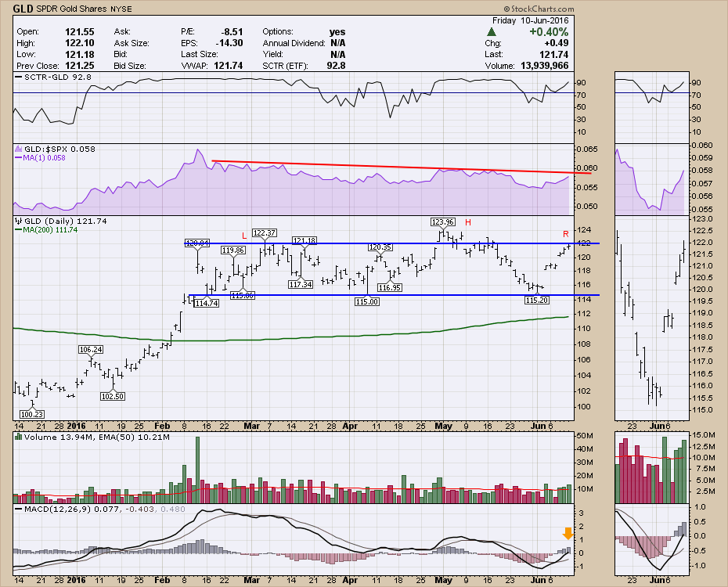Screen dimensions: 728x587
Task: Click the 'MA(200) 111.74' legend text
Action: click(51, 229)
